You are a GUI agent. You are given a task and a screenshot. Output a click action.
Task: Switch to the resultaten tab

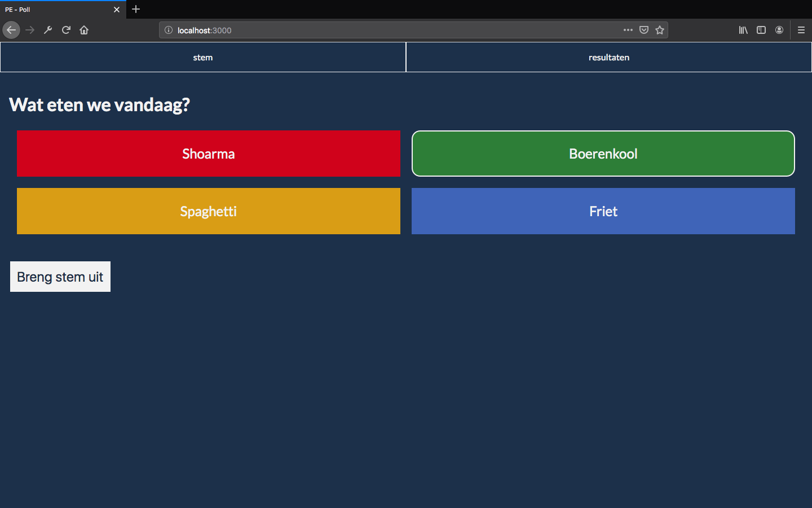coord(609,57)
